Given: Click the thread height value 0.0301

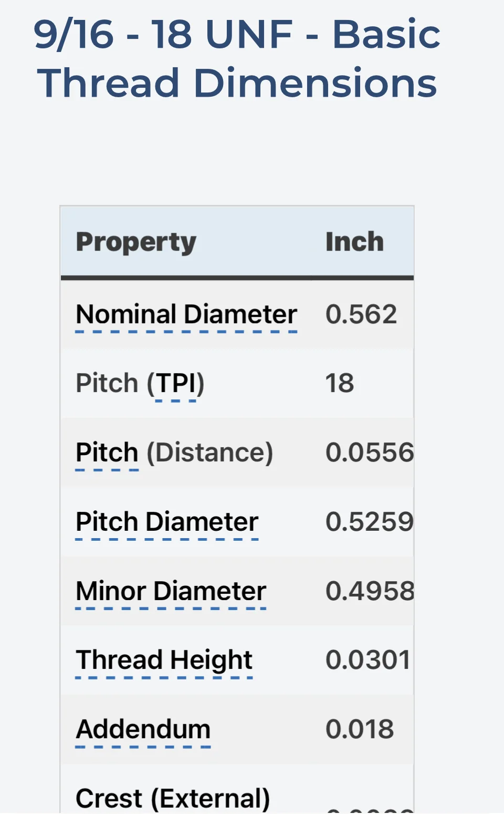Looking at the screenshot, I should (367, 660).
